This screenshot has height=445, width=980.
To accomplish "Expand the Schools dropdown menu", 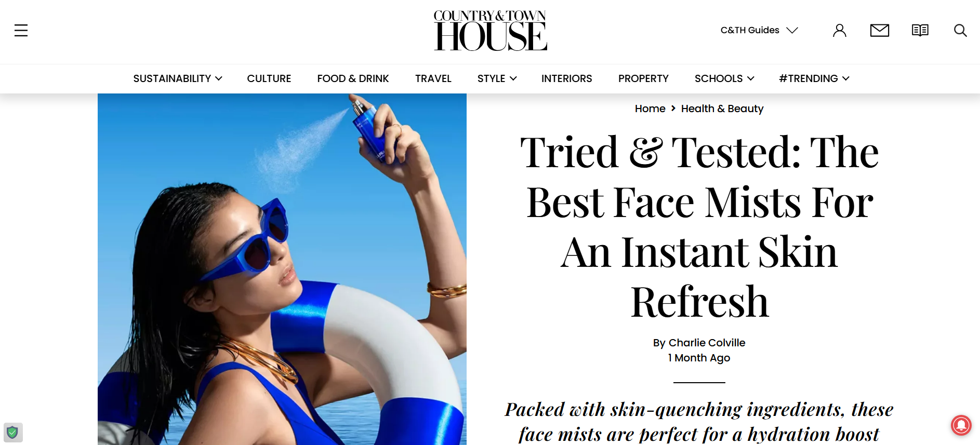I will click(x=724, y=78).
